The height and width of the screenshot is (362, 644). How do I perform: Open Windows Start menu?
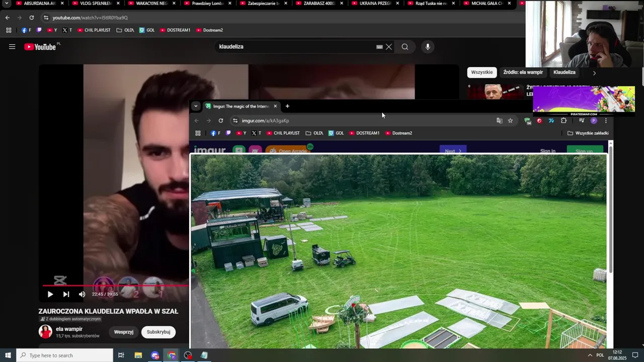pos(8,355)
